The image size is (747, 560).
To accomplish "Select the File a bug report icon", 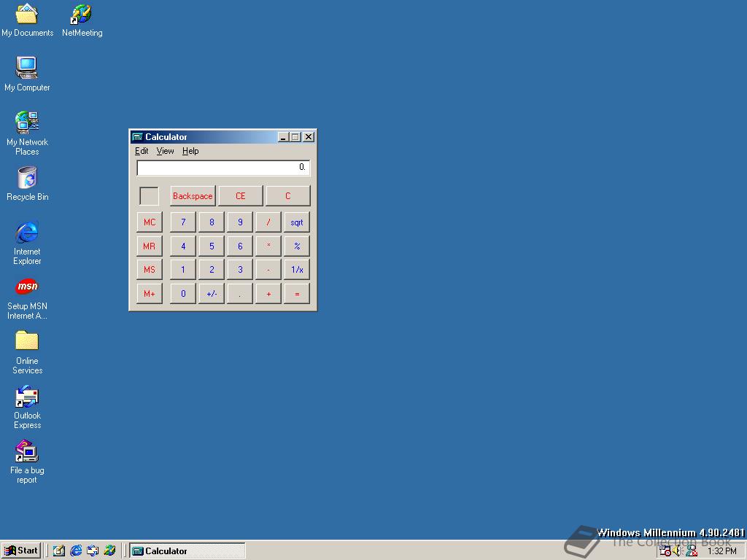I will click(x=27, y=462).
